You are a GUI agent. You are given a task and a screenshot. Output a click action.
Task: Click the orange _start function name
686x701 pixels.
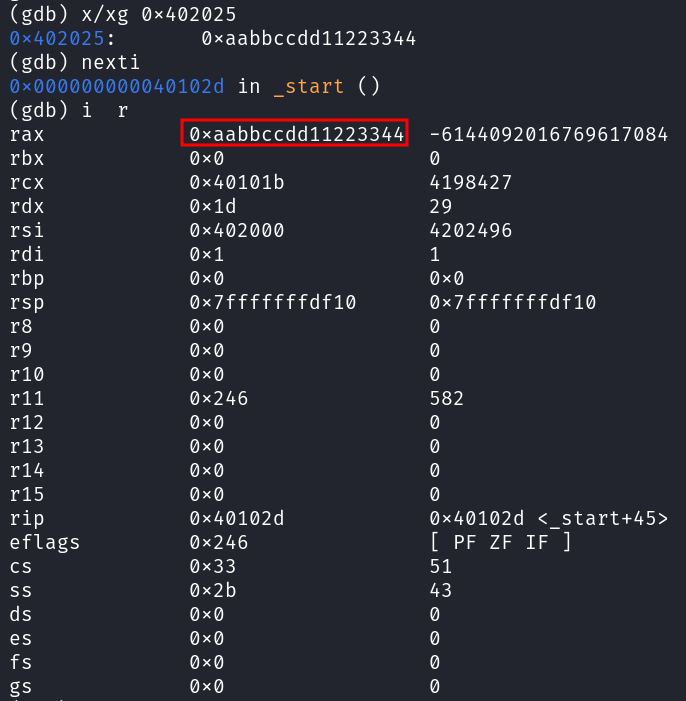click(306, 86)
